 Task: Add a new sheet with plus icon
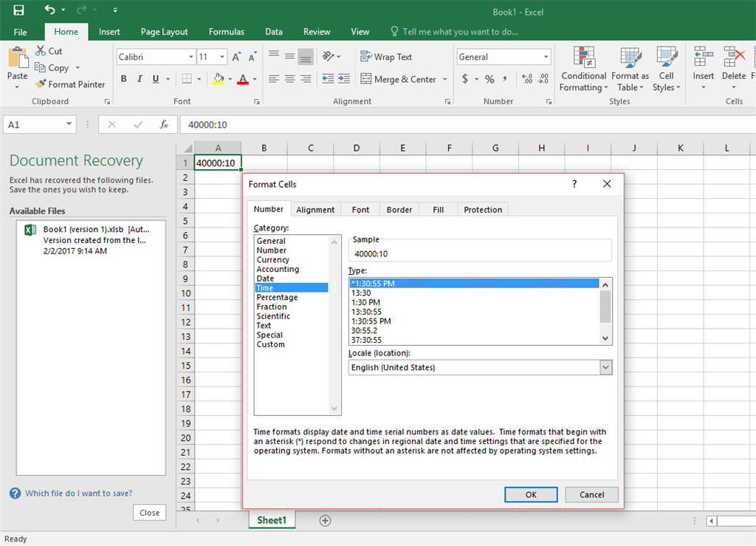pyautogui.click(x=325, y=520)
